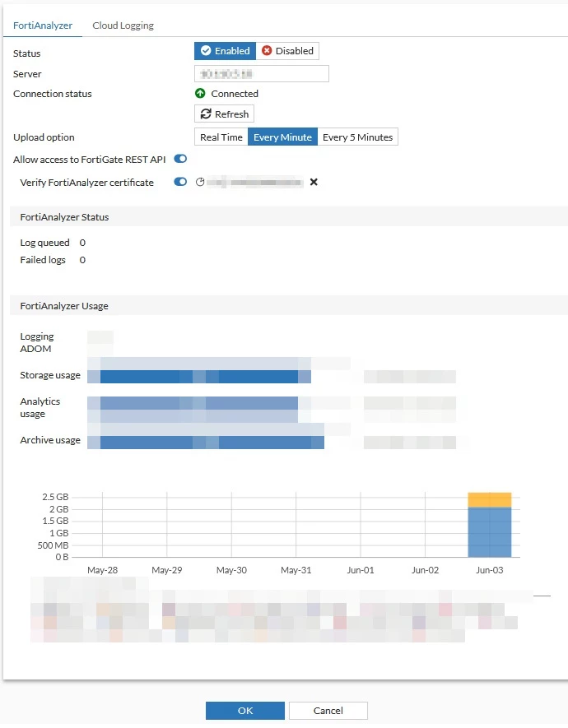The width and height of the screenshot is (568, 728).
Task: Choose Real Time upload option
Action: coord(221,137)
